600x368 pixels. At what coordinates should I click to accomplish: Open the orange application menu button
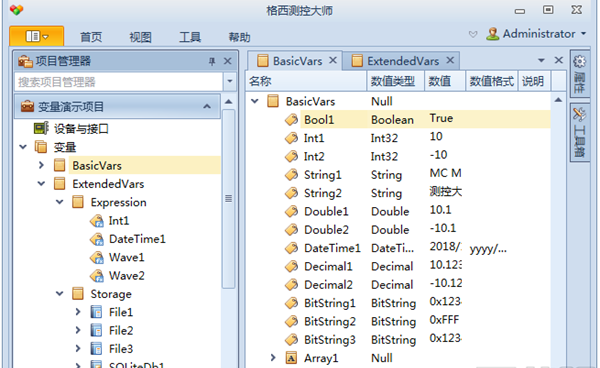coord(36,36)
